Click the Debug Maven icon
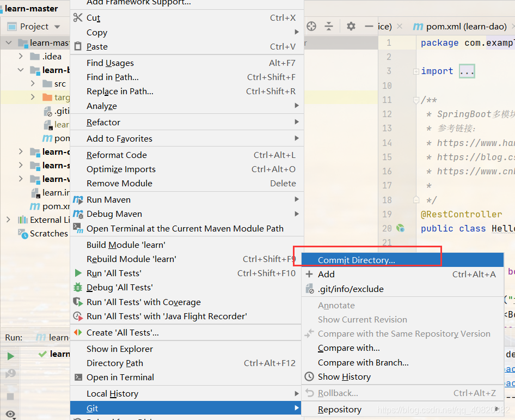 (x=78, y=214)
